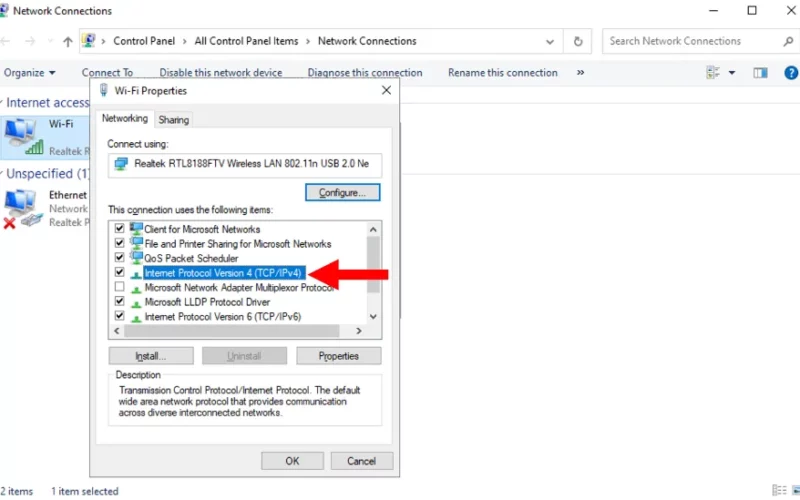
Task: Collapse the Internet access group
Action: pyautogui.click(x=2, y=102)
